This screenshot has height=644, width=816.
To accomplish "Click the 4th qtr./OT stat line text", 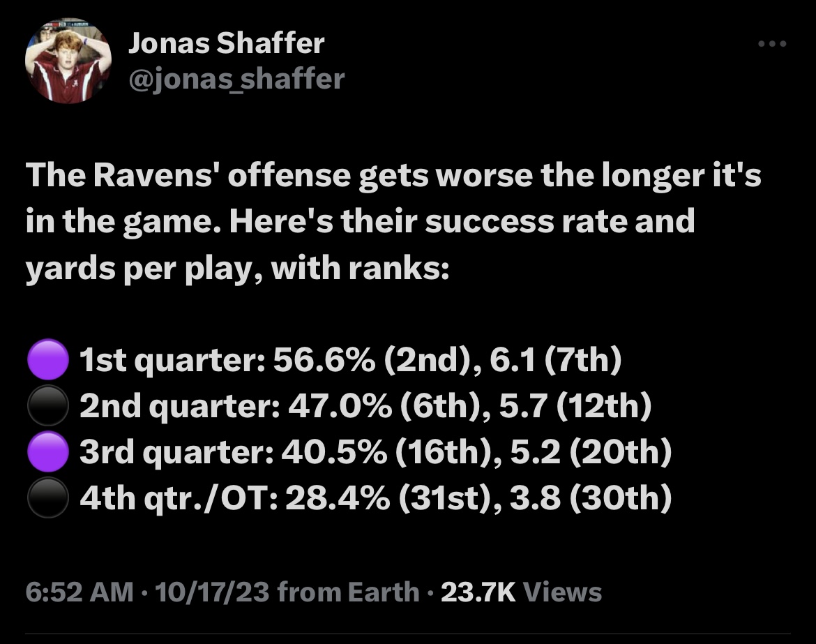I will [x=375, y=498].
